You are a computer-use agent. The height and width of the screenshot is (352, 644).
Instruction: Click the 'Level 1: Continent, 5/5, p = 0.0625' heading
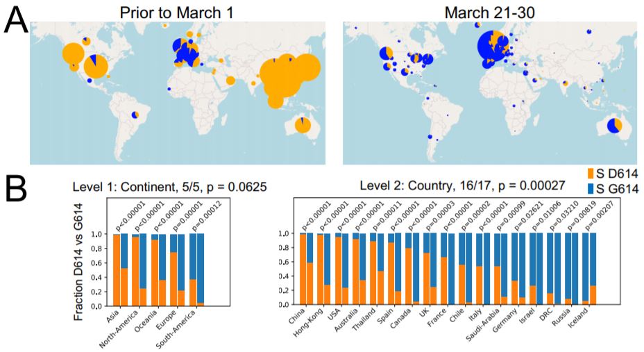pyautogui.click(x=169, y=187)
